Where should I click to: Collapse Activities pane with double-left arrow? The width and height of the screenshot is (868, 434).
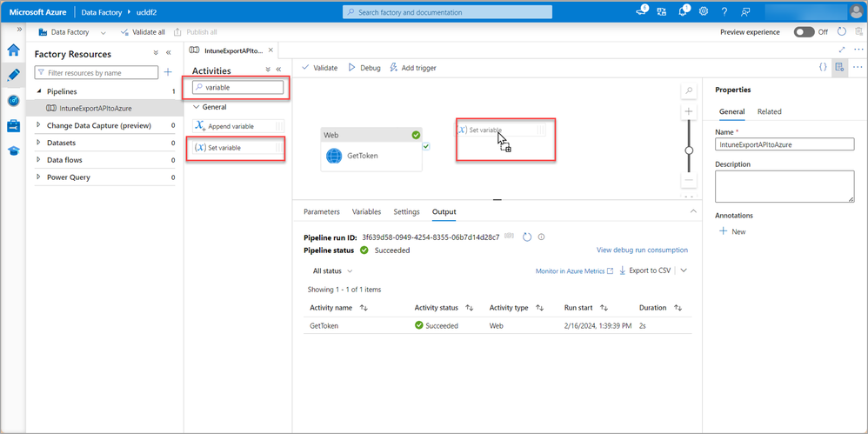[x=278, y=70]
